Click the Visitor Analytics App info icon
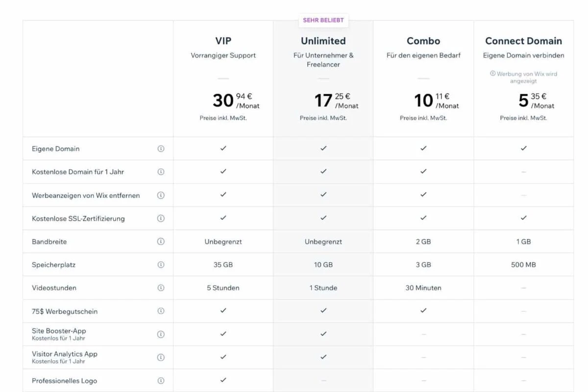This screenshot has width=588, height=392. click(161, 357)
